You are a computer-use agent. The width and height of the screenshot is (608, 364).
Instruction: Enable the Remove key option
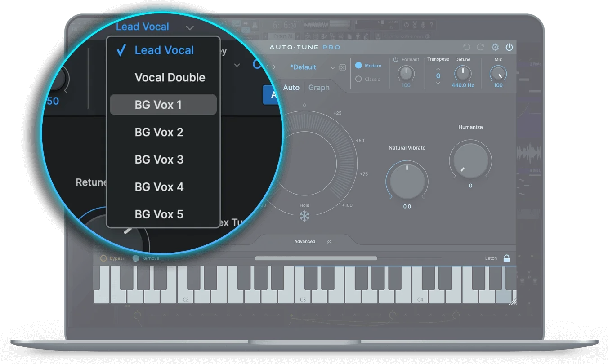(x=136, y=258)
